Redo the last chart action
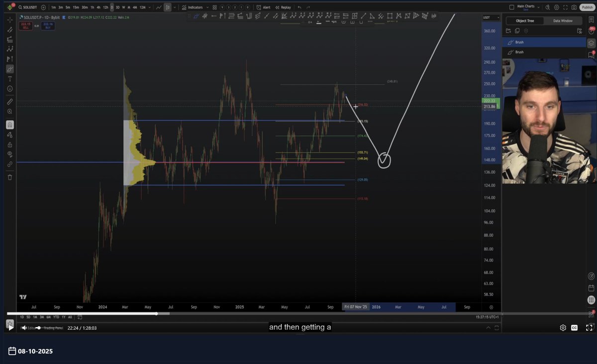Viewport: 597px width, 364px height. [x=308, y=7]
